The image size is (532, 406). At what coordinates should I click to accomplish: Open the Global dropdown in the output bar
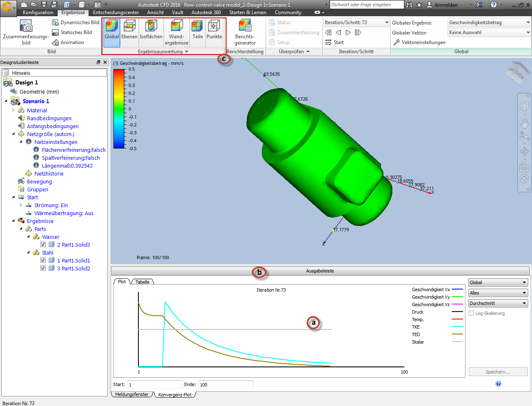[498, 282]
